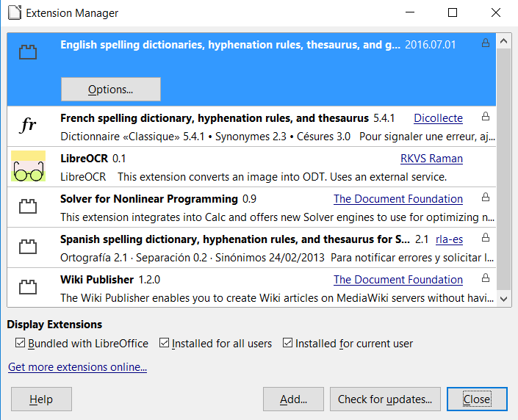Screen dimensions: 518x420
Task: Close the window with title bar X
Action: [496, 12]
